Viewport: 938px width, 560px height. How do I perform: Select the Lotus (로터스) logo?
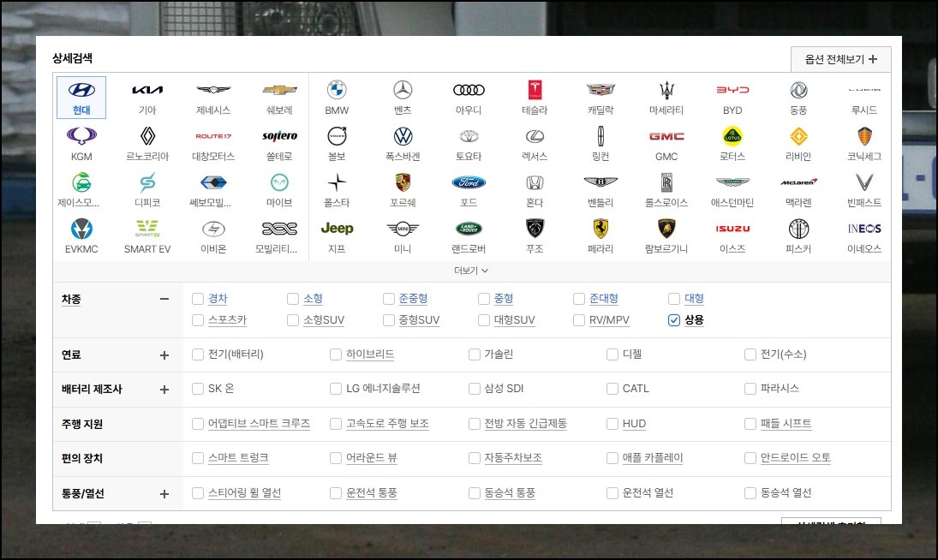coord(732,136)
